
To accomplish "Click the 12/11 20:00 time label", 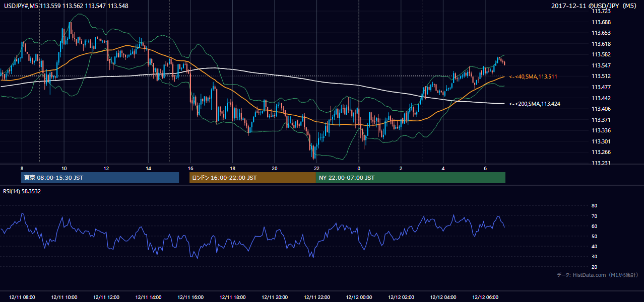I will click(x=274, y=297).
